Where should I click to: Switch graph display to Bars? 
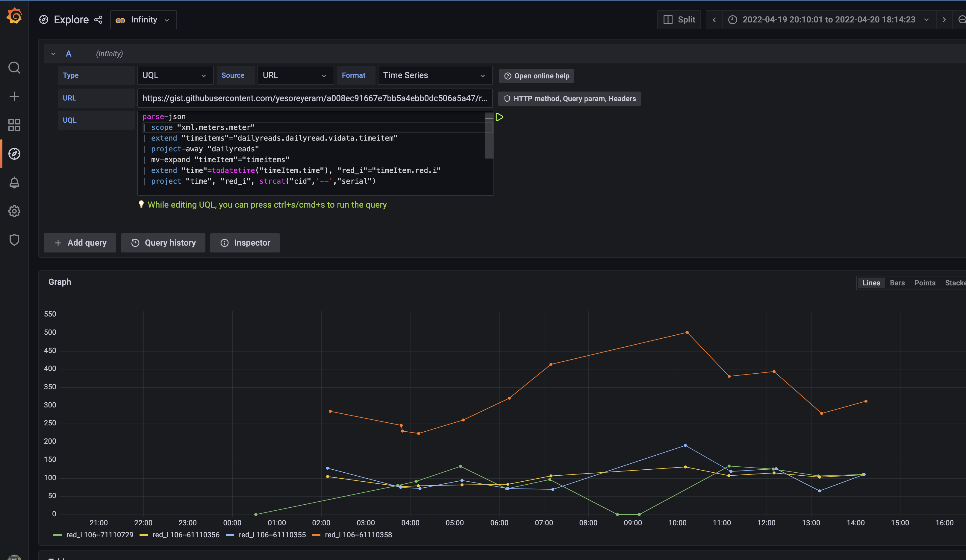897,283
